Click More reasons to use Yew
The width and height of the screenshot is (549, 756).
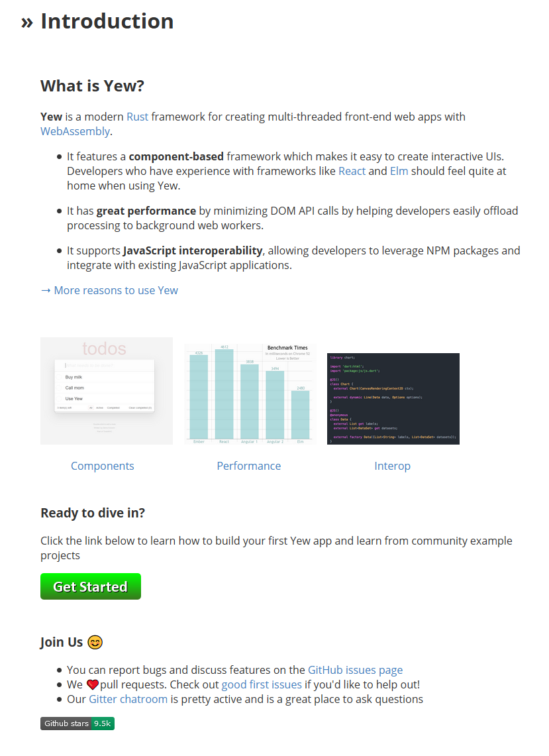coord(109,290)
